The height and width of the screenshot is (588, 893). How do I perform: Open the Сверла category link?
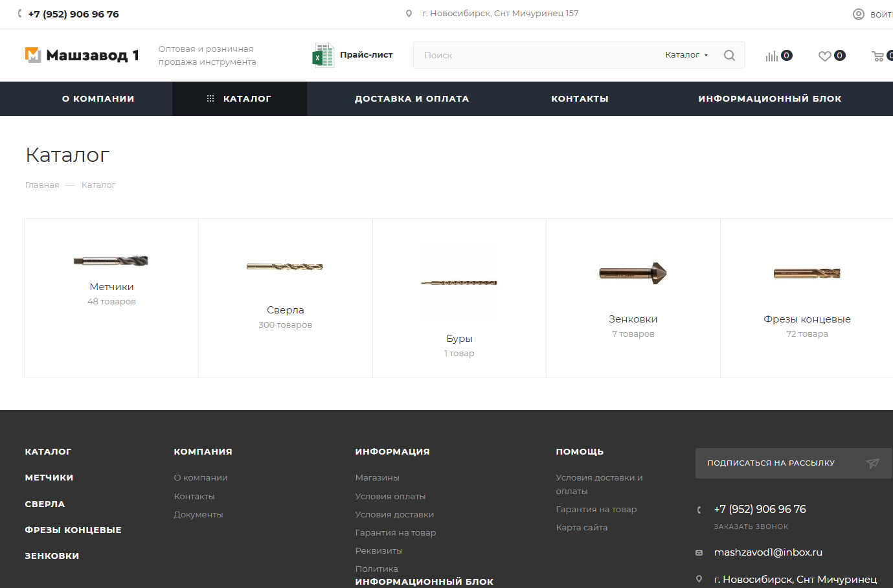(x=285, y=310)
